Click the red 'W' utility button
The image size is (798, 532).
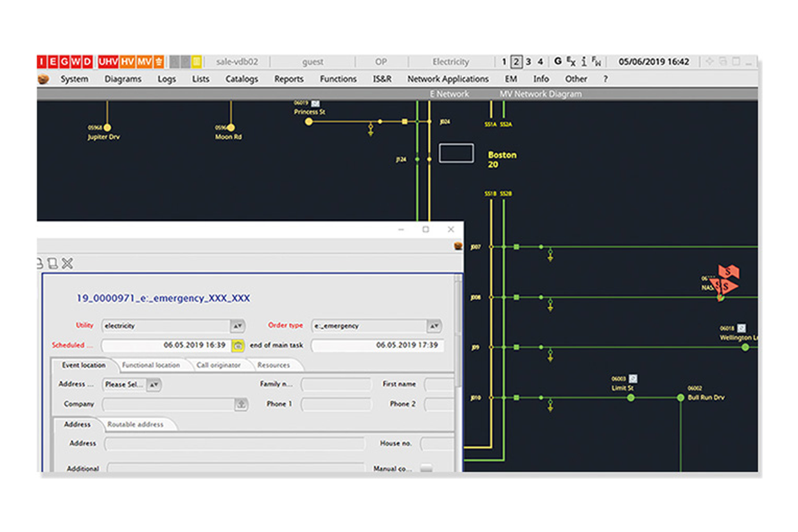pos(76,62)
